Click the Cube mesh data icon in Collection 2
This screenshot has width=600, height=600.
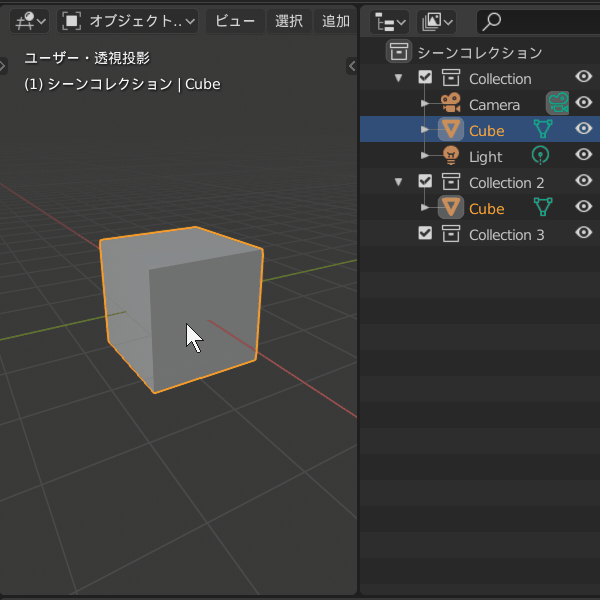(x=543, y=207)
